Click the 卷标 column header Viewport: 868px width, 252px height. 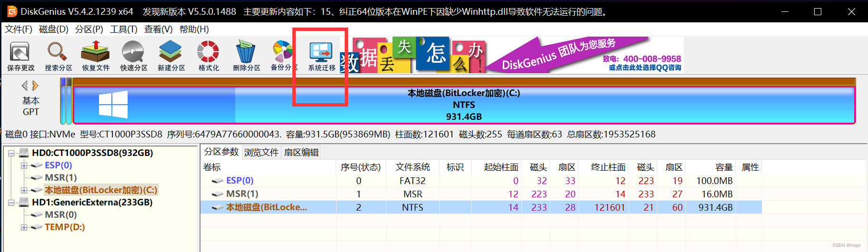[x=269, y=167]
